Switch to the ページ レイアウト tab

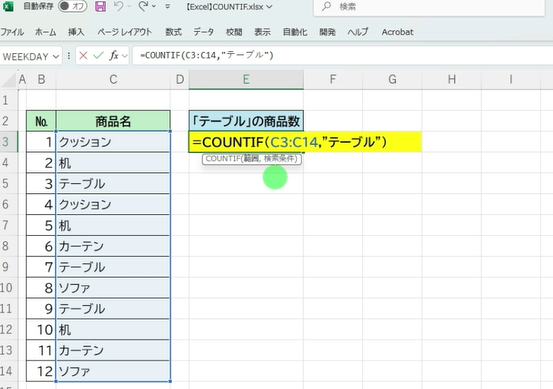[124, 32]
